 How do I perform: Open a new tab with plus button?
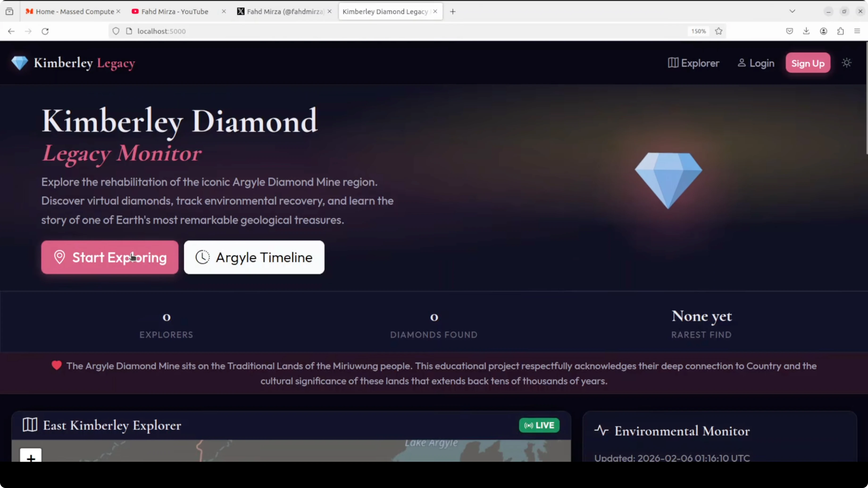click(453, 12)
